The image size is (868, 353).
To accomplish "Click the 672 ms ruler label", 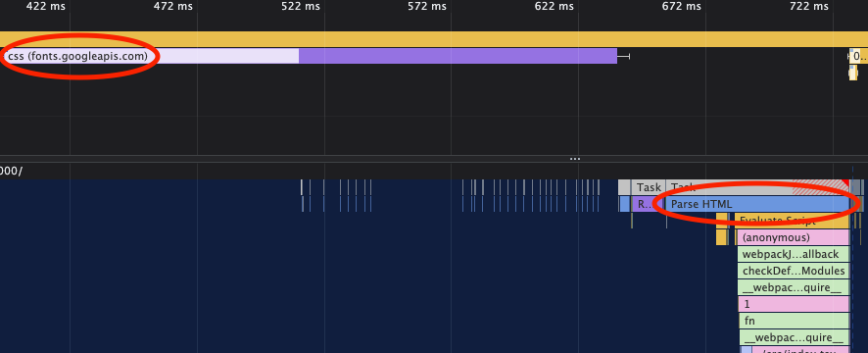I will click(682, 7).
